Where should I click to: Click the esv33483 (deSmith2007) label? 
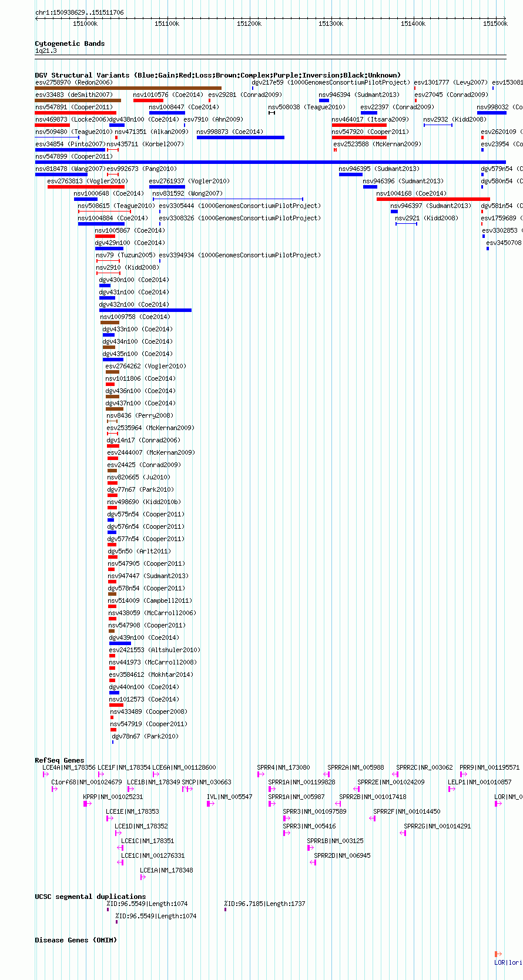tap(74, 95)
